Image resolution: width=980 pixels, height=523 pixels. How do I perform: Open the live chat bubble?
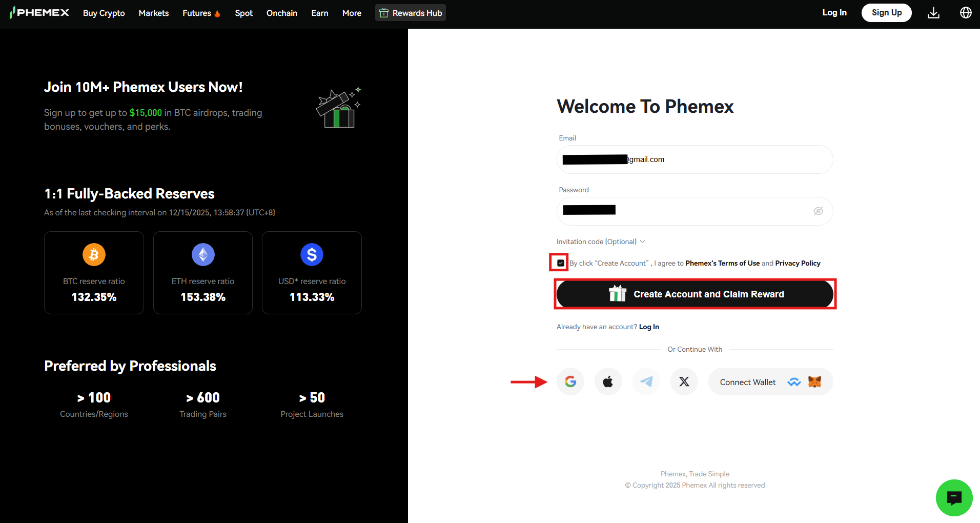pyautogui.click(x=954, y=497)
